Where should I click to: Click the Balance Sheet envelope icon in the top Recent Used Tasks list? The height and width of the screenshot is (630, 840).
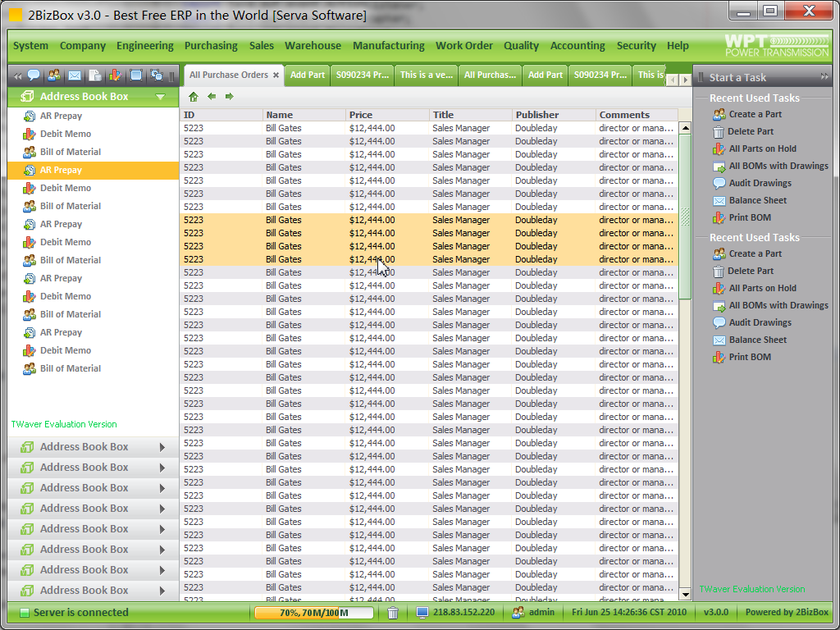click(719, 201)
